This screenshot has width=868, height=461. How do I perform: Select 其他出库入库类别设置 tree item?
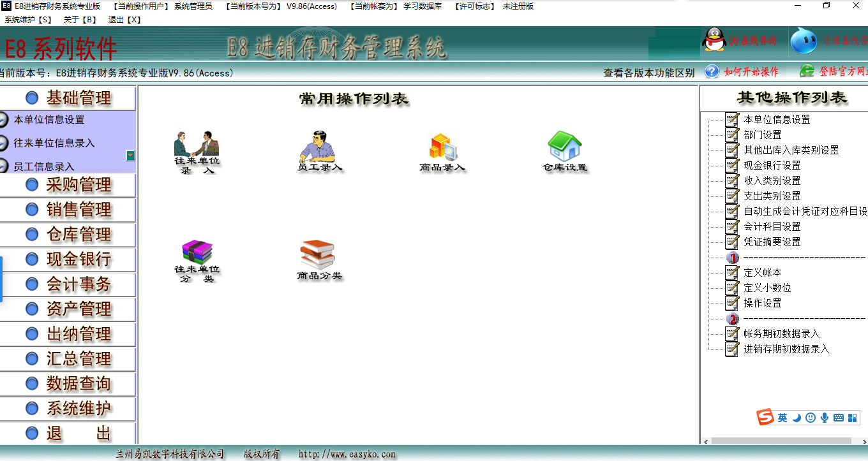[791, 150]
